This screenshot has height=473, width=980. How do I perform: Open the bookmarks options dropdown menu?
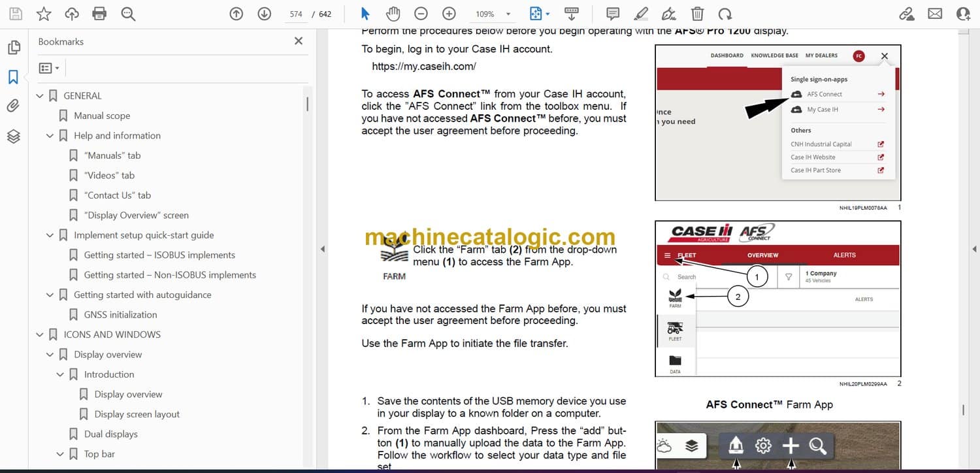pyautogui.click(x=49, y=68)
